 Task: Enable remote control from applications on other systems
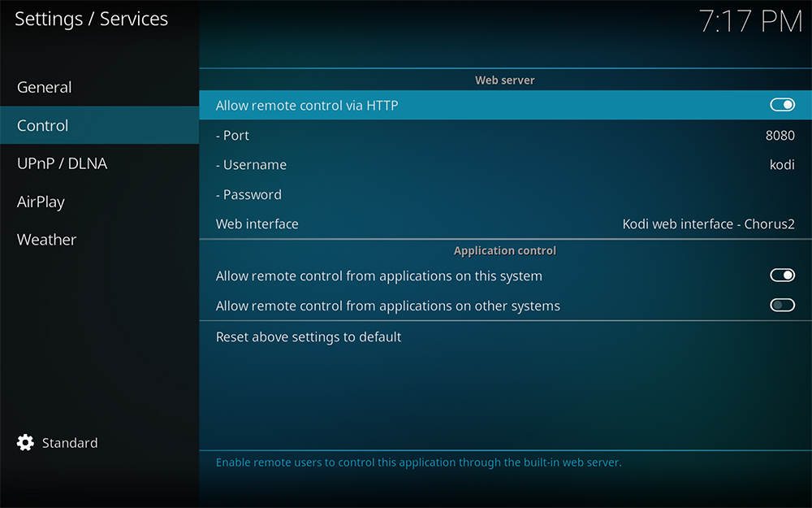(x=782, y=305)
